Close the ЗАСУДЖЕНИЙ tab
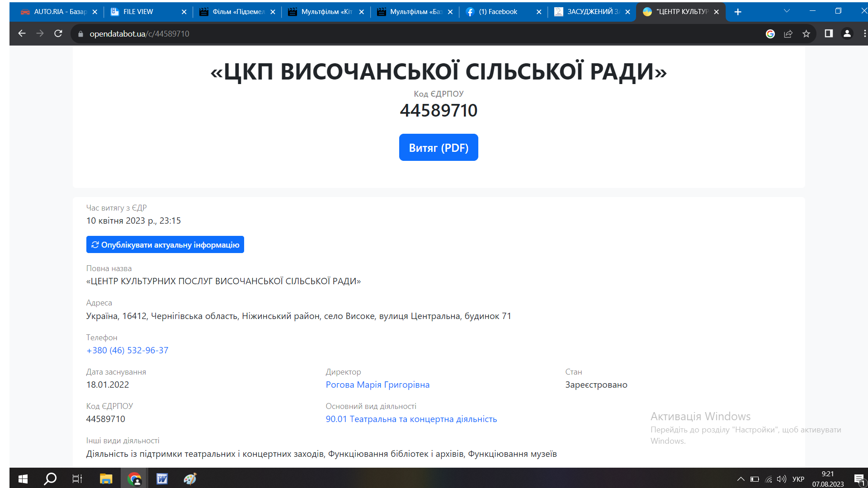868x488 pixels. (627, 12)
